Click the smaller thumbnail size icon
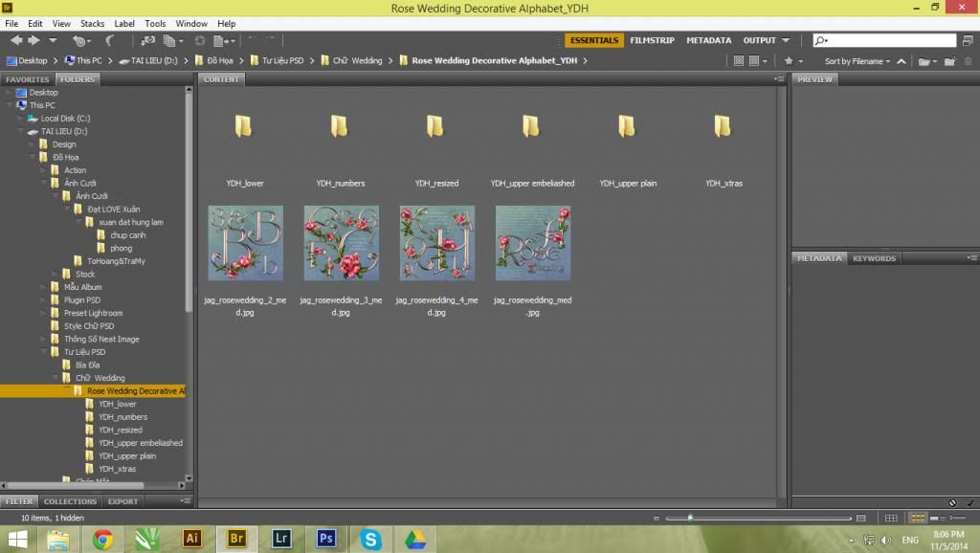 click(656, 518)
